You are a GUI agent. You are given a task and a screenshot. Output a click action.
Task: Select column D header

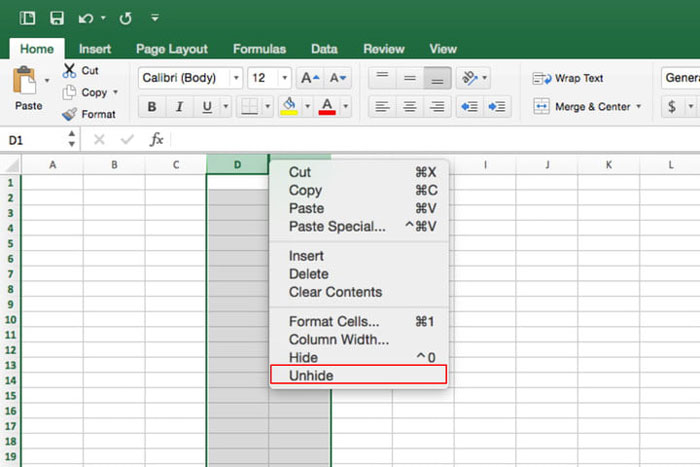(x=238, y=165)
